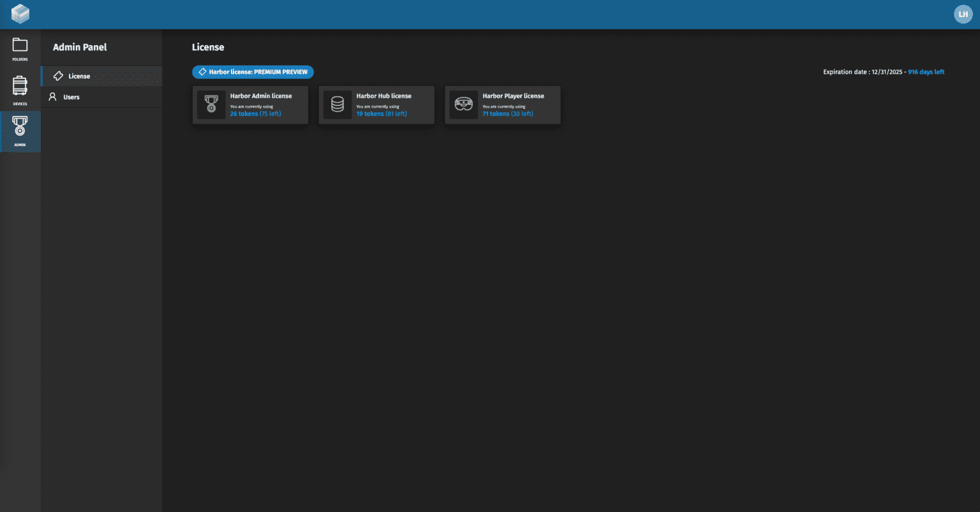
Task: Open the LH user avatar menu
Action: [x=963, y=13]
